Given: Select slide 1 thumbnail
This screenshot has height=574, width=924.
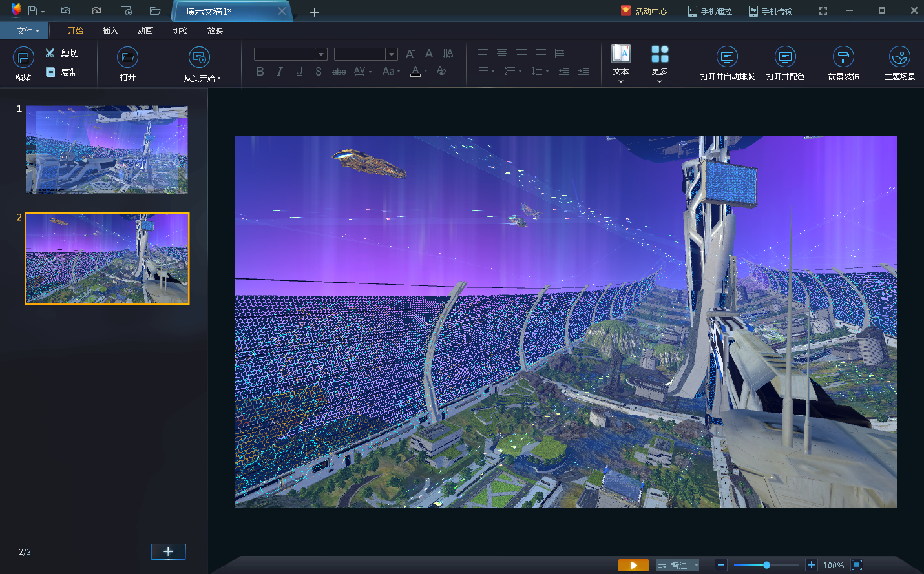Looking at the screenshot, I should click(x=107, y=150).
